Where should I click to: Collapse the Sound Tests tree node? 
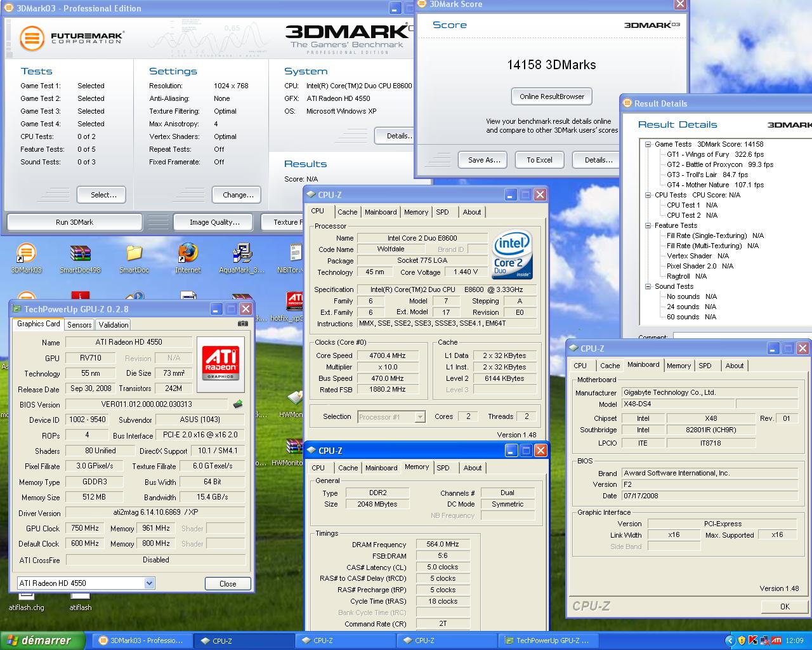pos(648,286)
